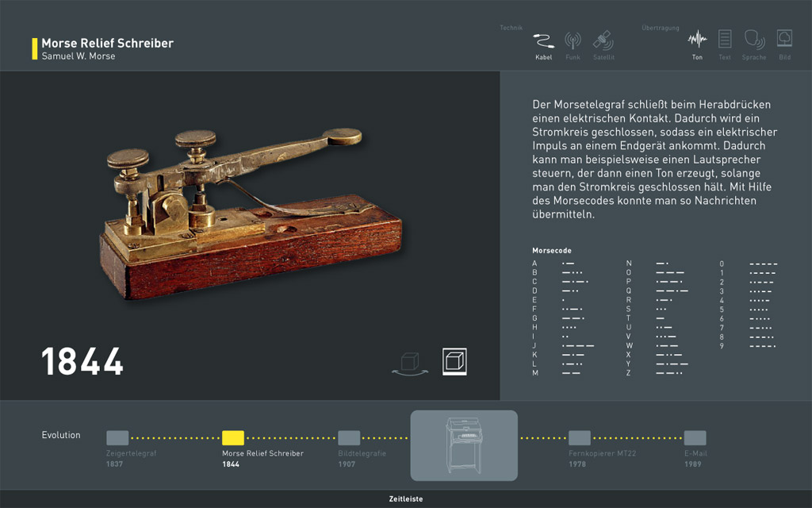
Task: Click the Morse Relief Schreiber timeline label
Action: 262,453
